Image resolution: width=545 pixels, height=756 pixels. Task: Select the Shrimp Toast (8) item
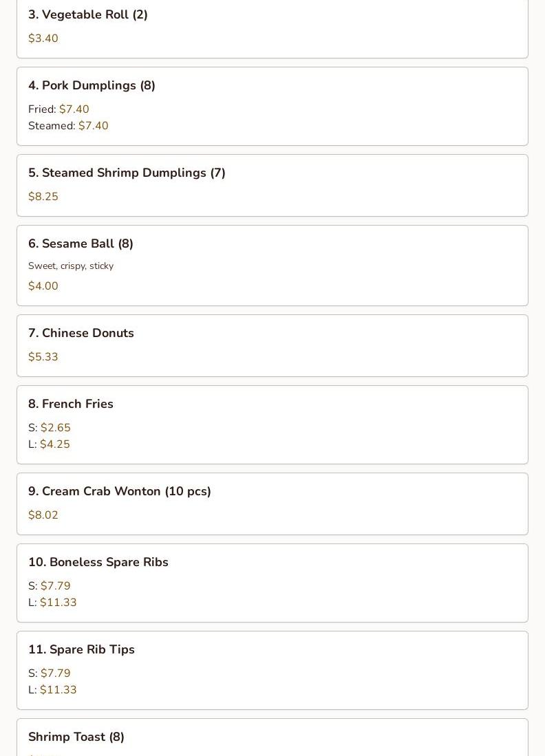point(272,737)
